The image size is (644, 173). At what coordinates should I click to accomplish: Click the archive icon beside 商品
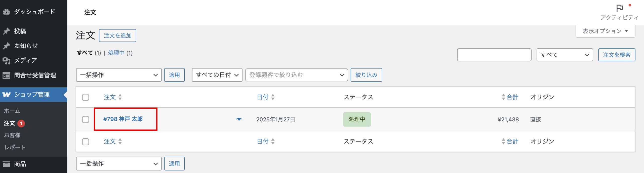pos(6,164)
